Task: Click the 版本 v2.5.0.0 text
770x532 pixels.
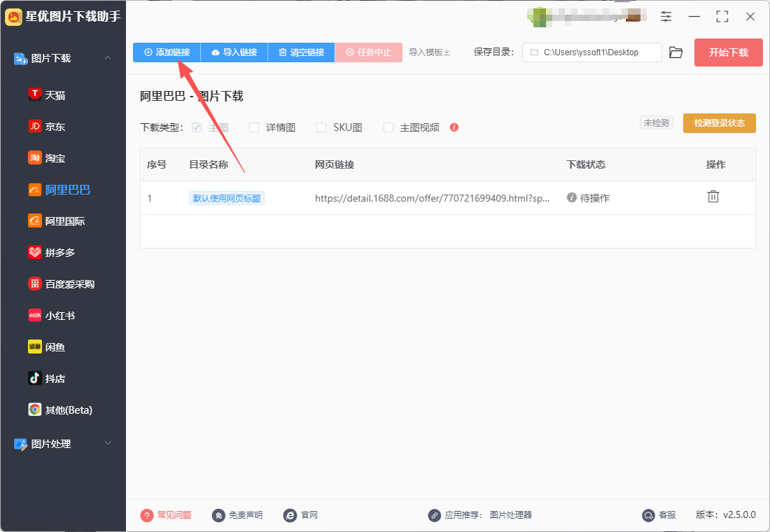Action: point(726,514)
